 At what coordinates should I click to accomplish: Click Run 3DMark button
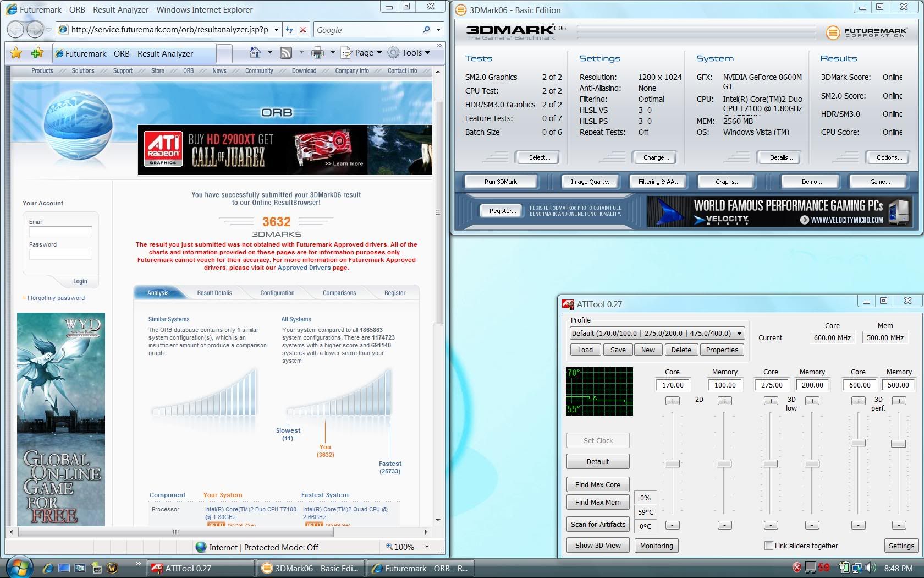pos(501,182)
